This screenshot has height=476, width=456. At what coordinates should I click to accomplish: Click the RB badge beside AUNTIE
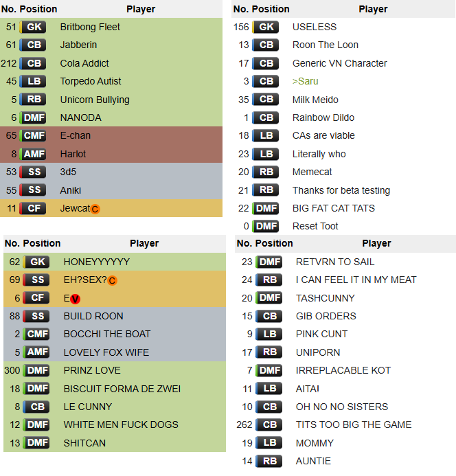point(269,461)
